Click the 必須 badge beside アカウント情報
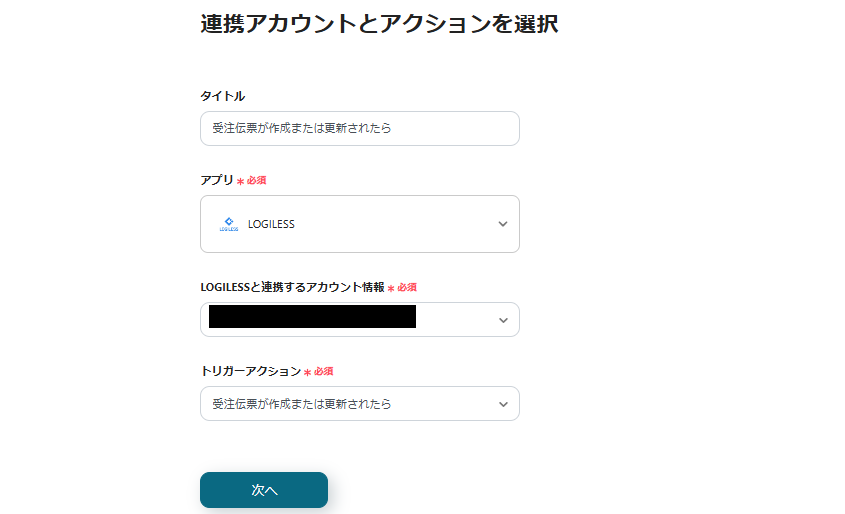Image resolution: width=845 pixels, height=514 pixels. point(407,287)
